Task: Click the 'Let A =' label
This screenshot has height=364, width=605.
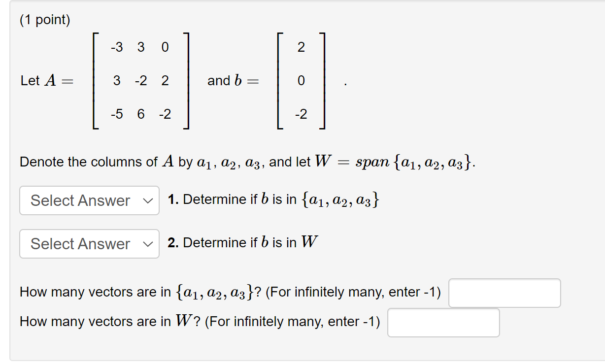Action: coord(46,81)
